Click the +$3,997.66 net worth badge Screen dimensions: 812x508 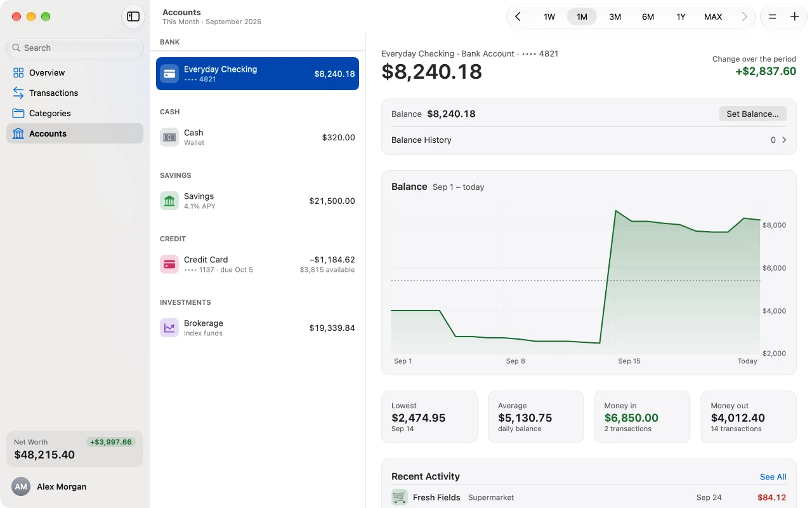pos(111,442)
